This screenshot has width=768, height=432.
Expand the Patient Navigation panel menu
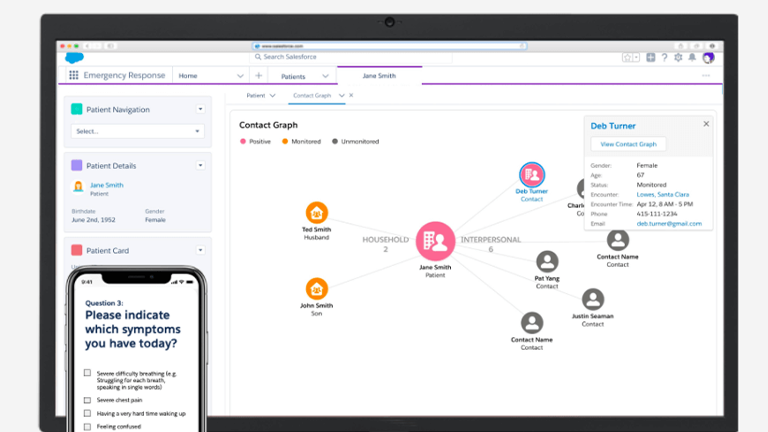[200, 109]
